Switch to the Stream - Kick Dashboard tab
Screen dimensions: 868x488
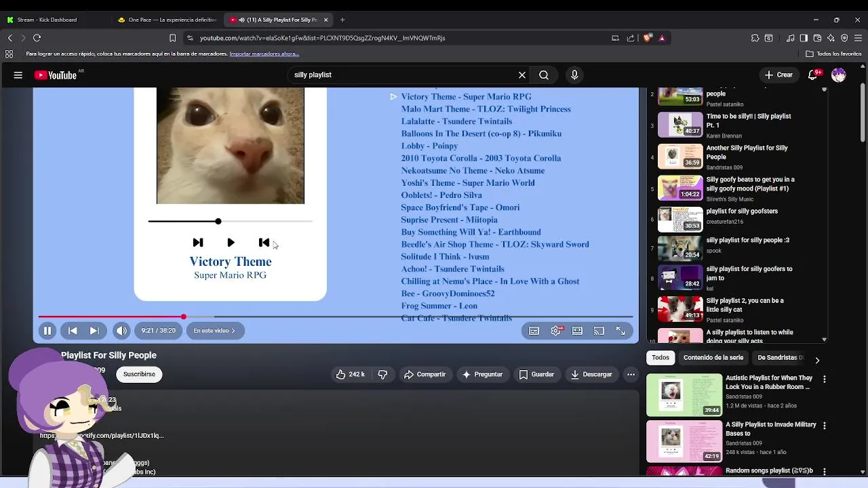(47, 20)
